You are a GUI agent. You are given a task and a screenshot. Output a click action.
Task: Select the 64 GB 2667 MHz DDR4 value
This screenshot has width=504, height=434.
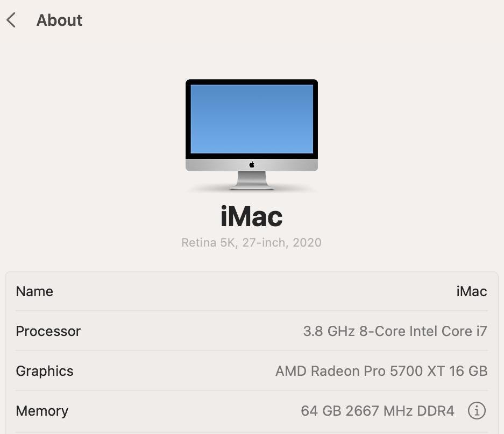pos(378,411)
